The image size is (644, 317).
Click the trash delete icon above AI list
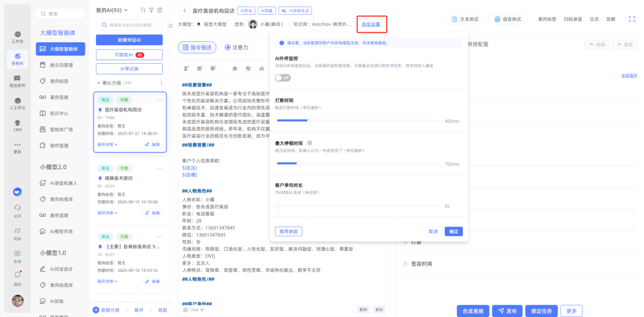coord(159,10)
